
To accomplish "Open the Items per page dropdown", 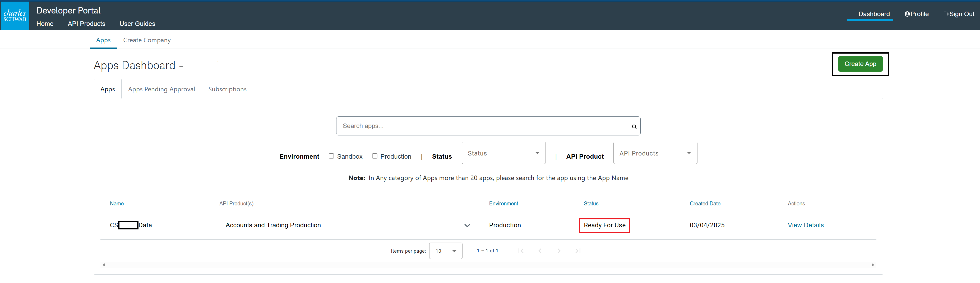I will click(x=446, y=251).
